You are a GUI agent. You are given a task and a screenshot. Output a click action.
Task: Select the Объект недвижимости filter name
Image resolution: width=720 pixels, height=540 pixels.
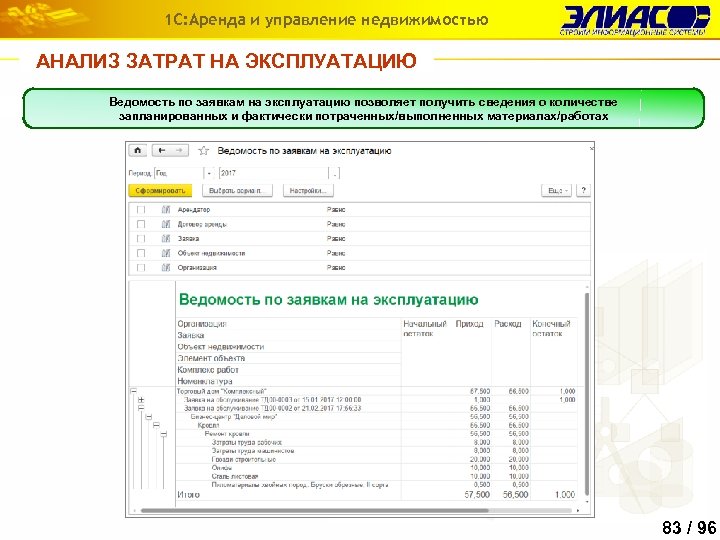[x=211, y=253]
